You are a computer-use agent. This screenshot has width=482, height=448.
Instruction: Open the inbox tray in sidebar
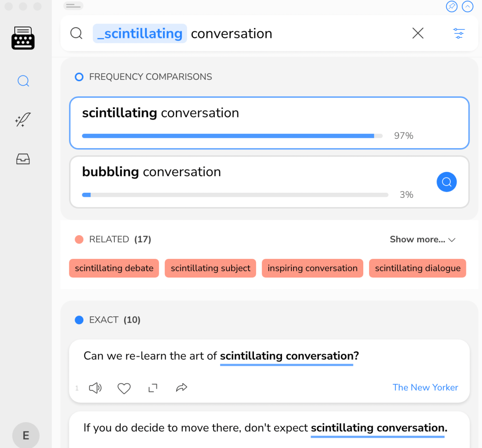[23, 159]
